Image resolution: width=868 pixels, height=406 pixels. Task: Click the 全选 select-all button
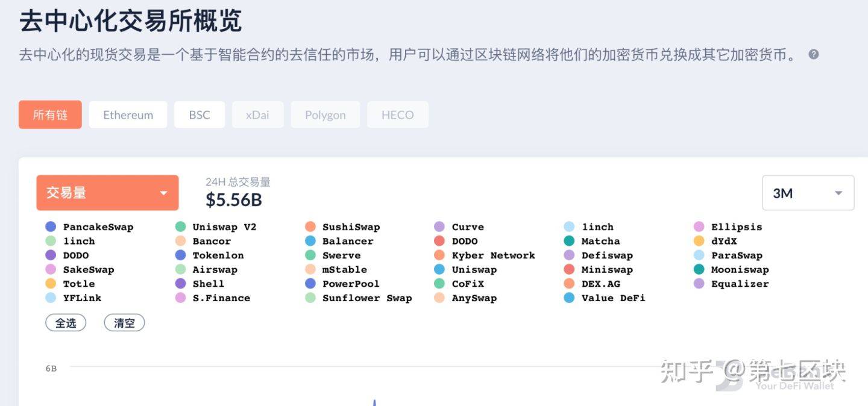pyautogui.click(x=66, y=323)
